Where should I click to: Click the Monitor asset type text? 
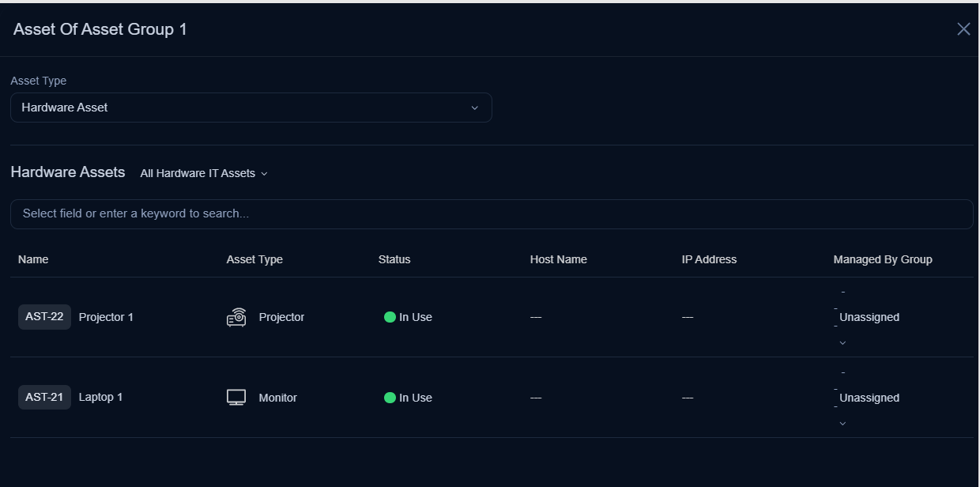pos(278,398)
